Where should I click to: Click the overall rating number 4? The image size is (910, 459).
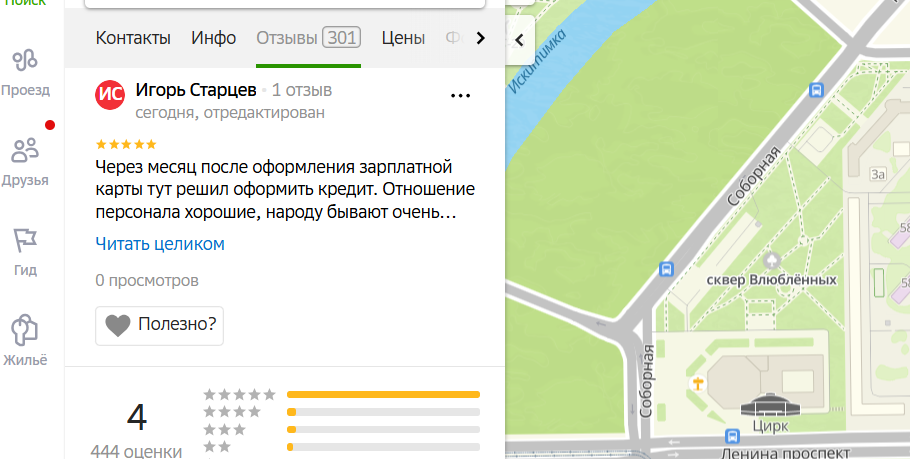tap(137, 417)
